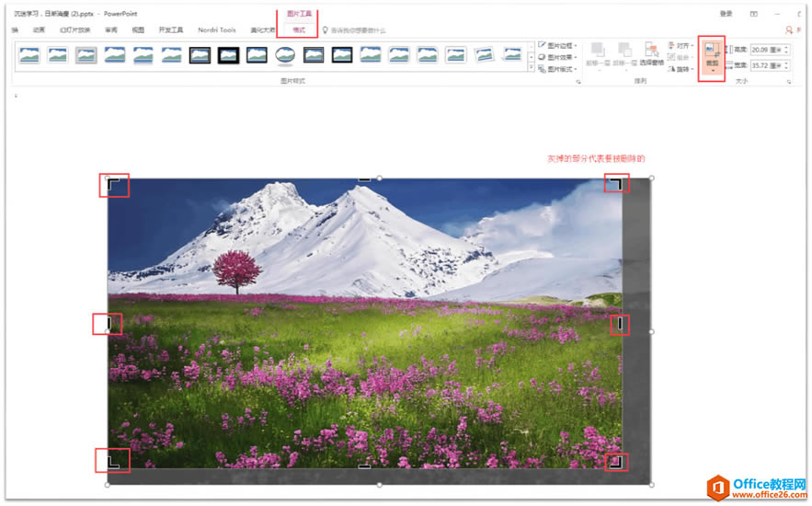Apply the rotated white frame picture style
This screenshot has width=812, height=506.
point(485,55)
